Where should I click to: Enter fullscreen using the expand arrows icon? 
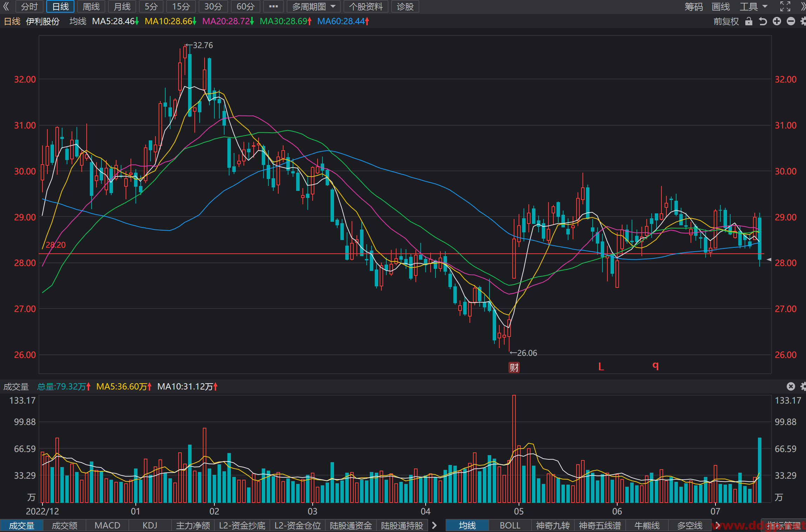[785, 6]
